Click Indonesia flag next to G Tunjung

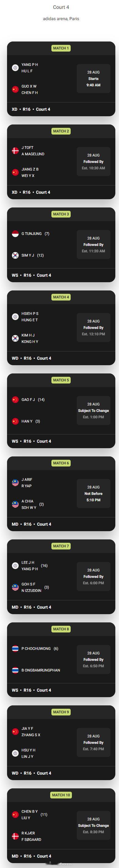pyautogui.click(x=15, y=233)
